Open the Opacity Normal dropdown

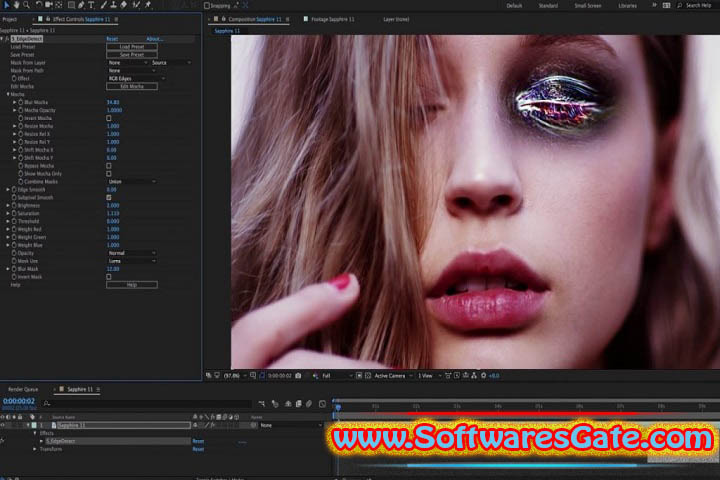point(132,253)
